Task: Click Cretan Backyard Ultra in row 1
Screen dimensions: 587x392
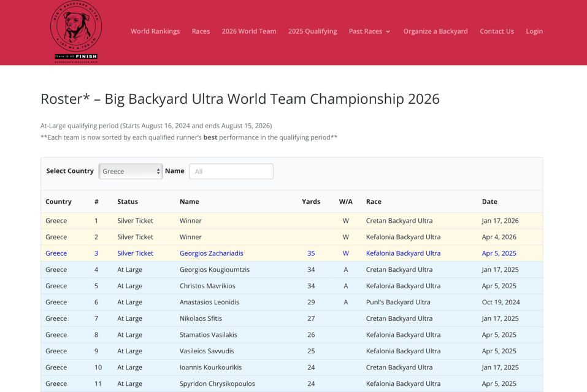Action: [x=399, y=220]
